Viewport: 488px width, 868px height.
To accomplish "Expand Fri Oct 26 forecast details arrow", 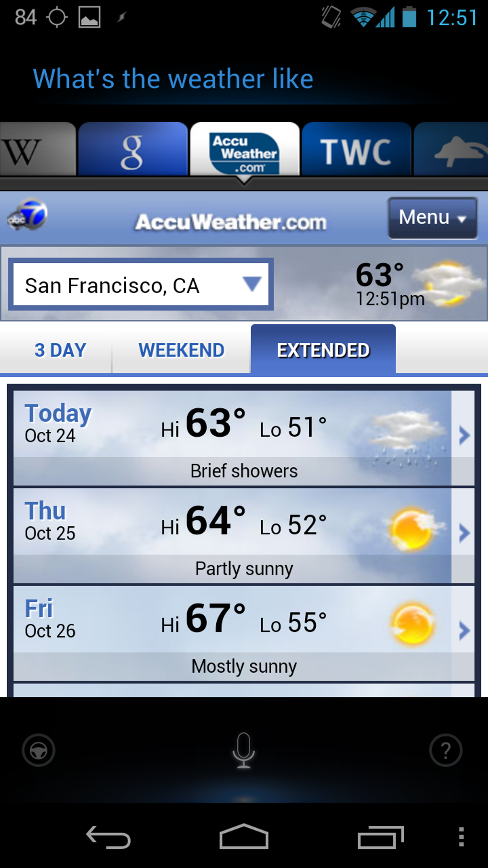I will tap(464, 631).
